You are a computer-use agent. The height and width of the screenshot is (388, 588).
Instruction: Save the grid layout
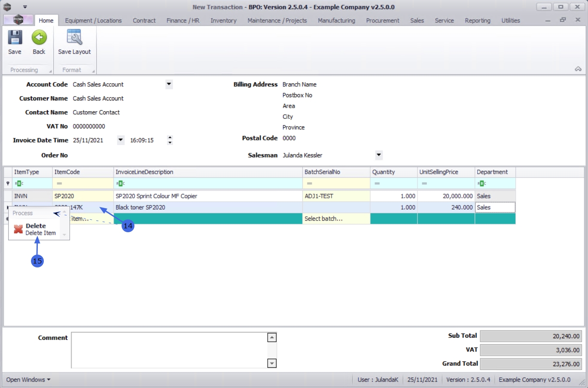(x=74, y=42)
